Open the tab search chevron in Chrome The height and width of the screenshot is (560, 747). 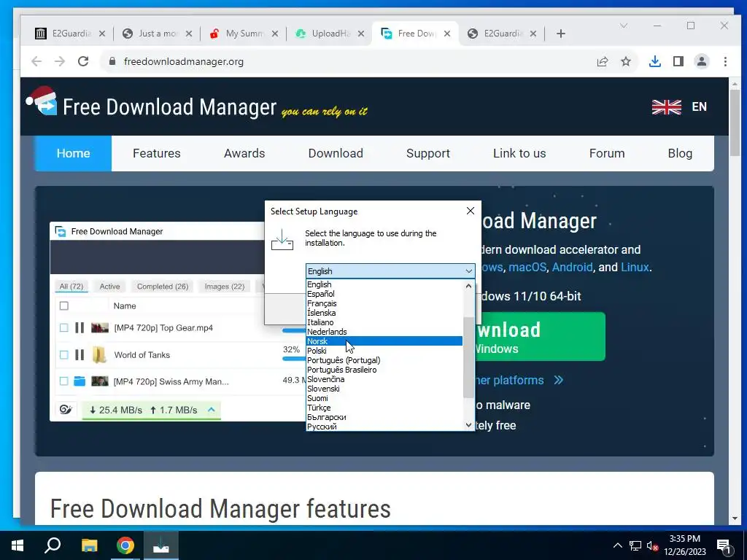pyautogui.click(x=623, y=26)
